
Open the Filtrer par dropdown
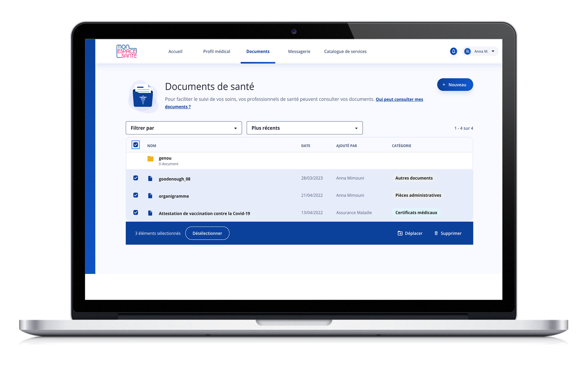(x=184, y=128)
